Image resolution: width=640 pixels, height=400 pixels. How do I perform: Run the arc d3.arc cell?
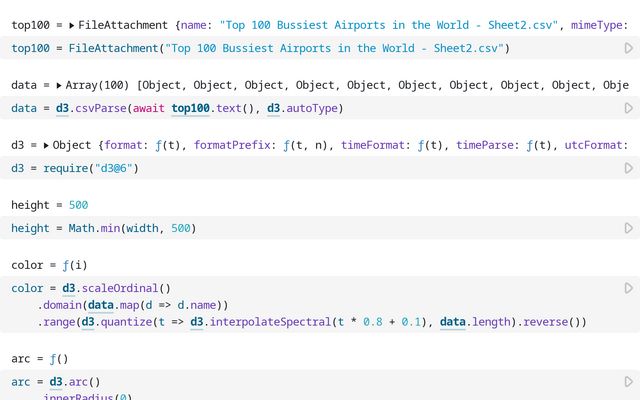click(629, 382)
